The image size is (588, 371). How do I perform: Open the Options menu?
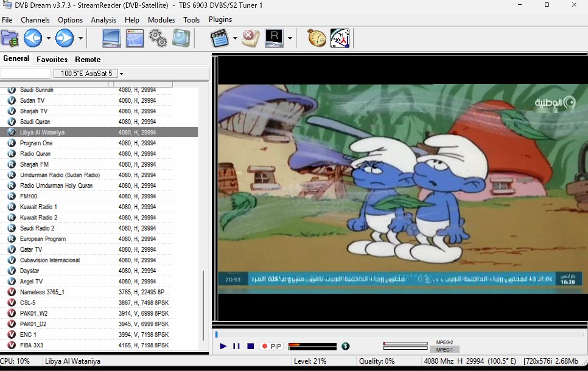click(x=70, y=20)
